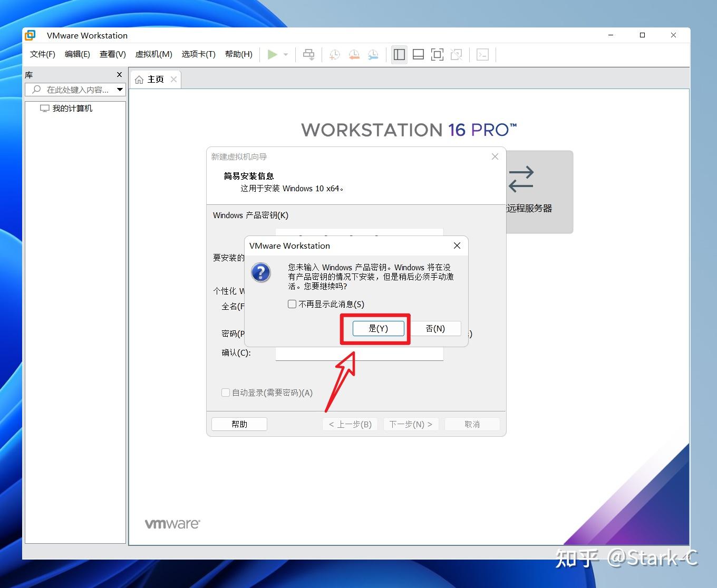Viewport: 717px width, 588px height.
Task: Check 不再显示此消息 checkbox
Action: 292,304
